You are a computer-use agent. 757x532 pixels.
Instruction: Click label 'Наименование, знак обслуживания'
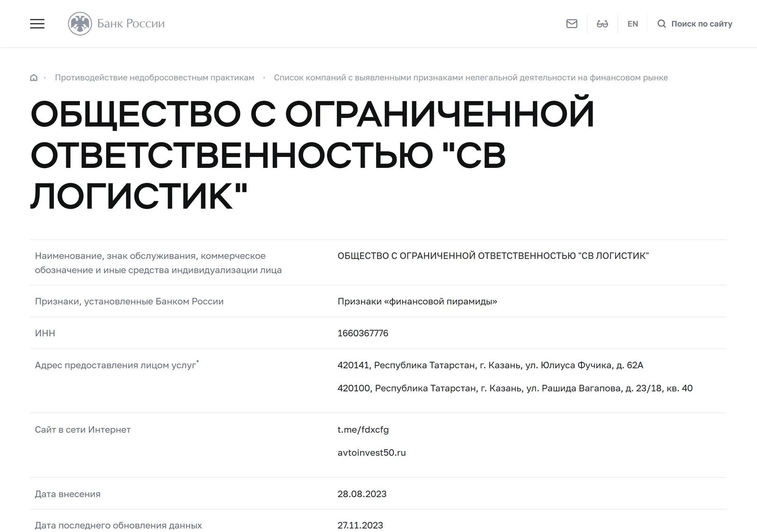click(158, 263)
